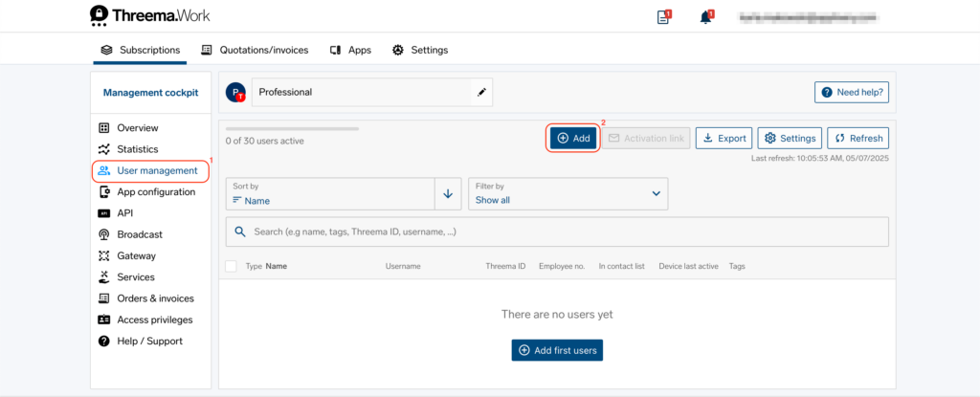The width and height of the screenshot is (980, 397).
Task: Open the API sidebar entry
Action: tap(116, 213)
